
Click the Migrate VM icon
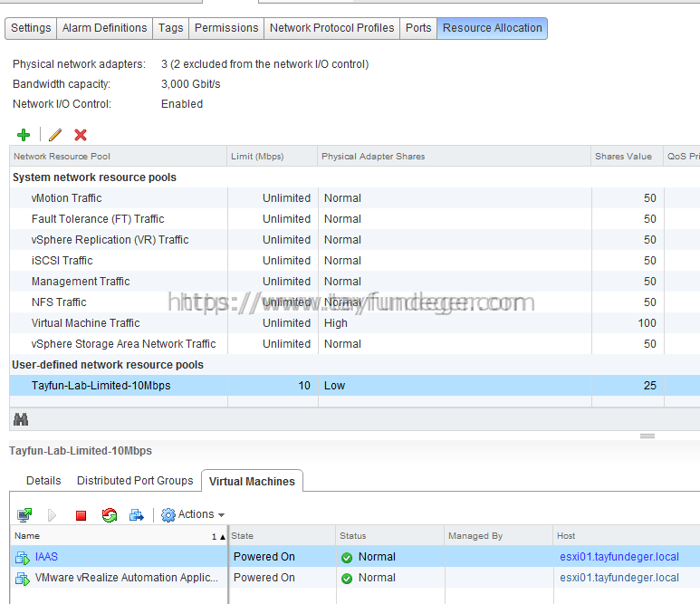137,515
